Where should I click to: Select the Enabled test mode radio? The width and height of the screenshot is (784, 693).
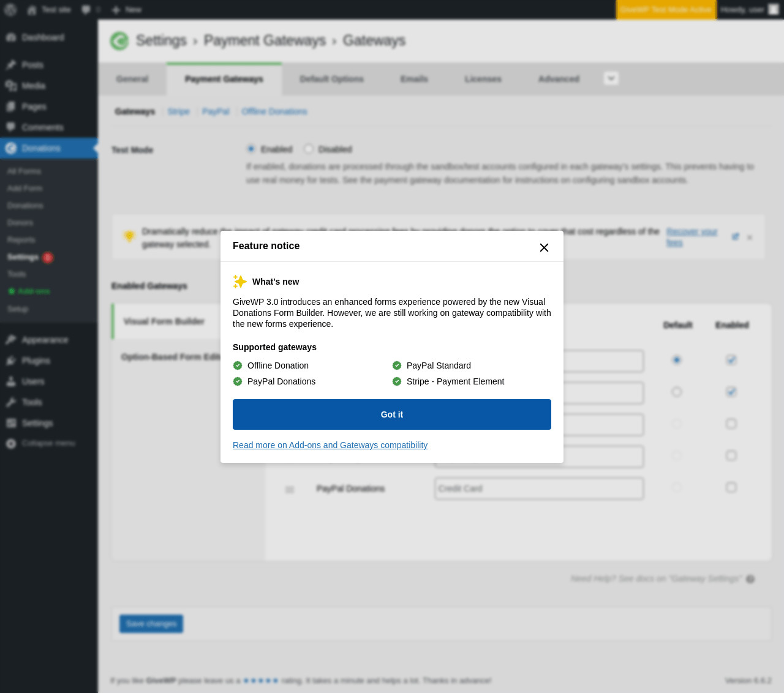point(251,149)
